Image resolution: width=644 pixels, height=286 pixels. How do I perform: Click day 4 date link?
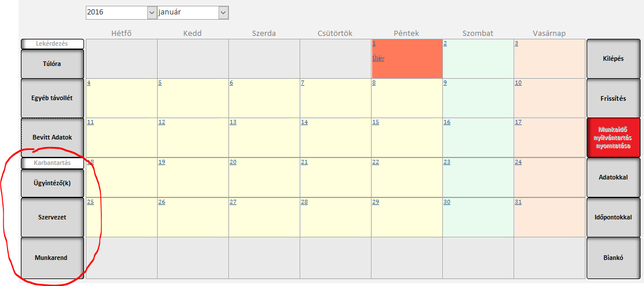(x=89, y=83)
